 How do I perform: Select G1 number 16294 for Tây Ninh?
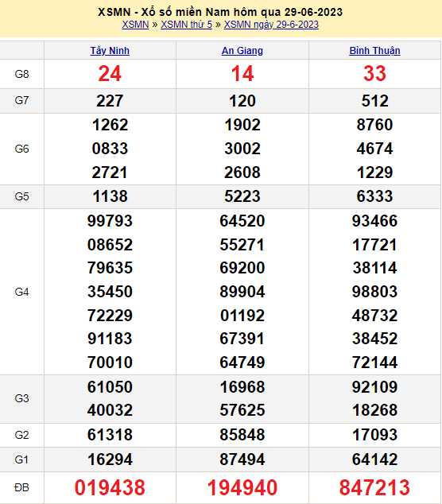(110, 459)
